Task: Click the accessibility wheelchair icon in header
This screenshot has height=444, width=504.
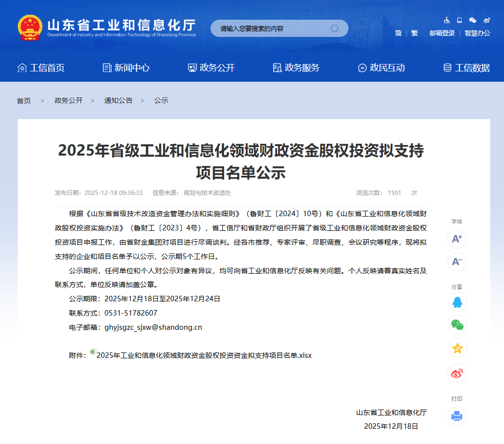Action: (447, 20)
